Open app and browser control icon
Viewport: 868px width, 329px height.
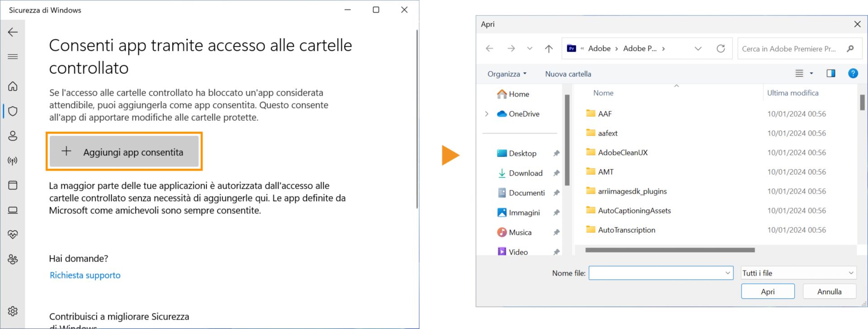13,185
